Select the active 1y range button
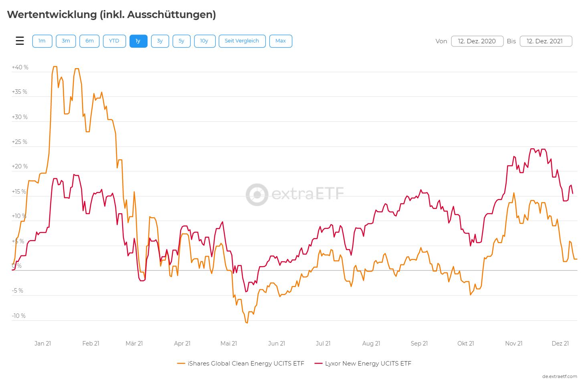This screenshot has height=388, width=588. point(138,41)
